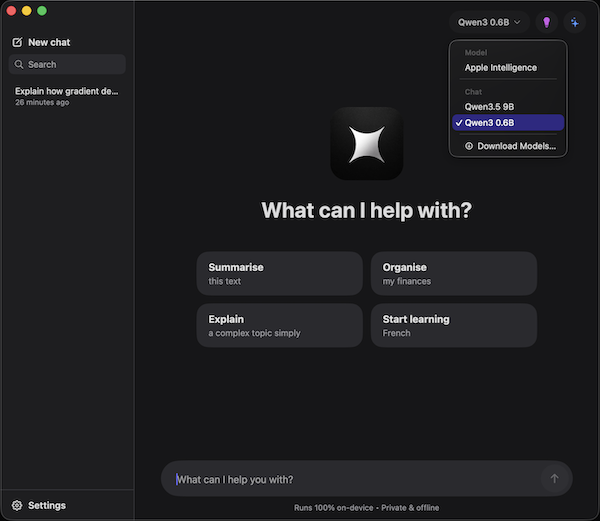Image resolution: width=600 pixels, height=521 pixels.
Task: Click the Summarise this text suggestion
Action: pyautogui.click(x=279, y=274)
